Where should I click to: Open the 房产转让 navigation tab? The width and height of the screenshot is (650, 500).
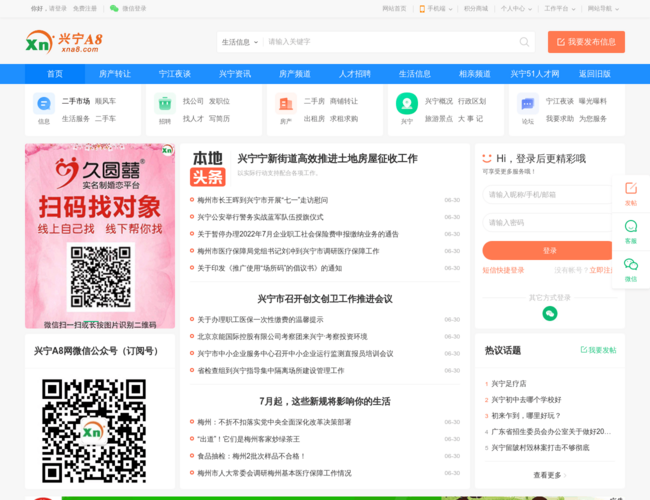[x=115, y=74]
